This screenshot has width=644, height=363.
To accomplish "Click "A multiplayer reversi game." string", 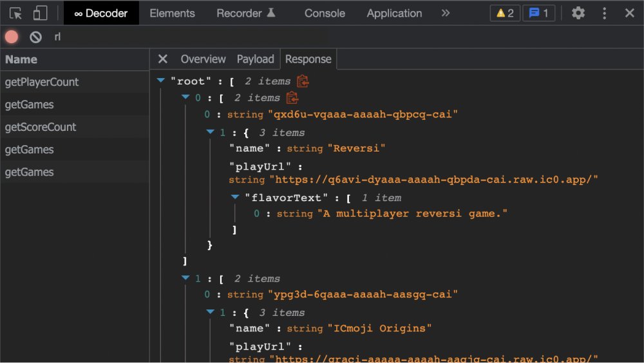I will pyautogui.click(x=412, y=214).
